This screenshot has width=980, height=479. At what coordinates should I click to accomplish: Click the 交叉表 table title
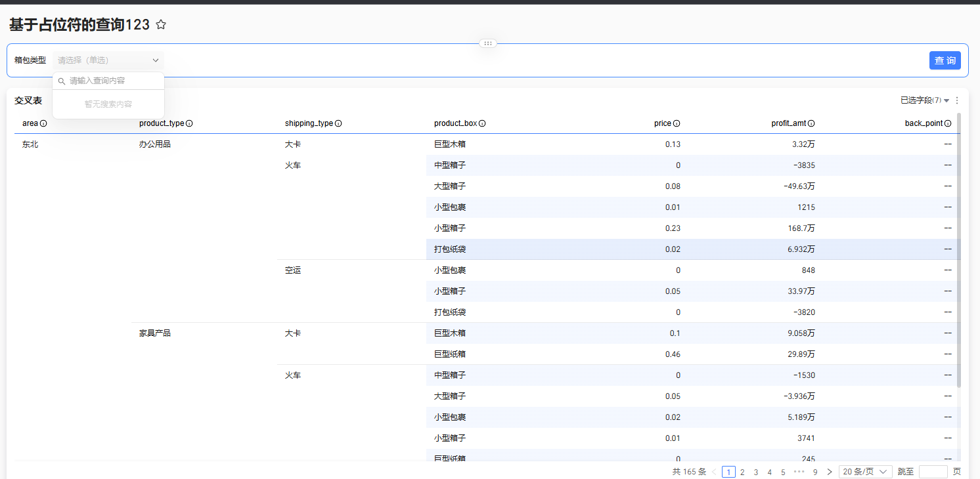[x=28, y=100]
